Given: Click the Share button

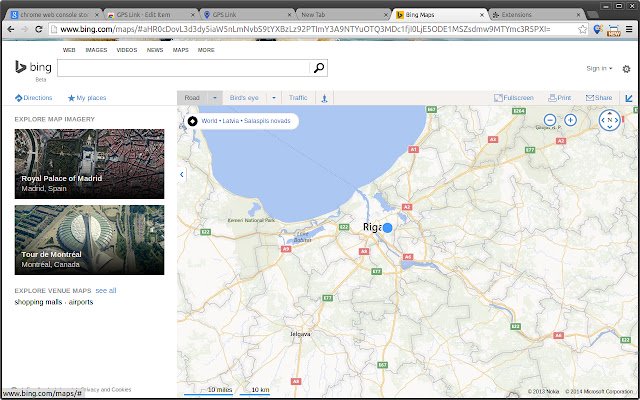Looking at the screenshot, I should (x=599, y=98).
